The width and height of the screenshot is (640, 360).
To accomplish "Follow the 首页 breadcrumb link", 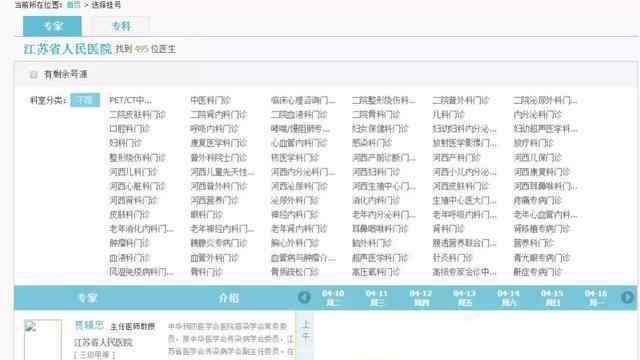I will 73,5.
